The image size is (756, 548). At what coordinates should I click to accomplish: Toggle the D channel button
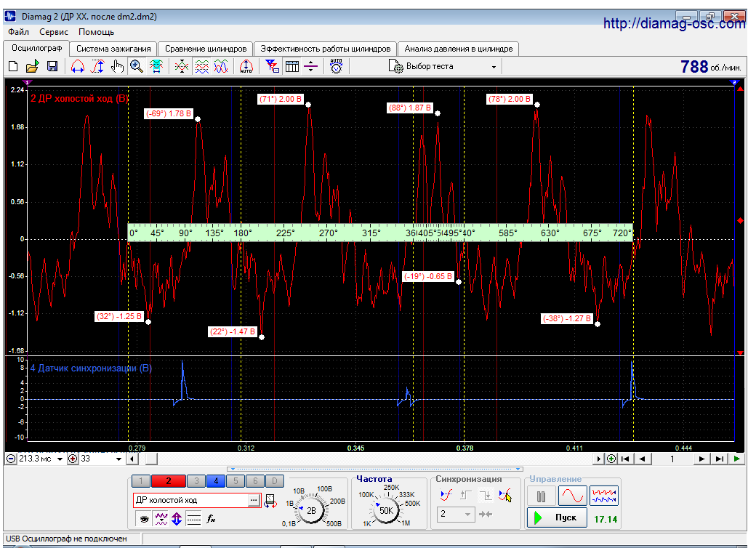274,480
